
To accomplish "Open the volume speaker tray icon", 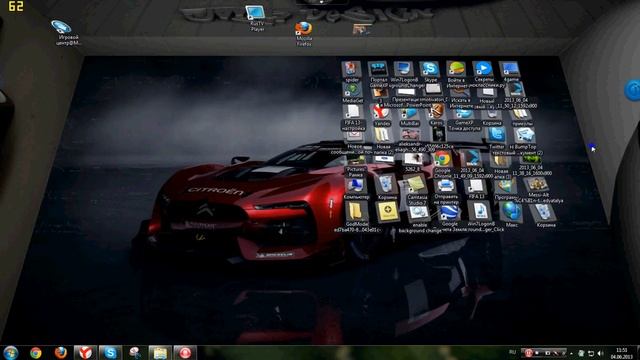I will (600, 353).
